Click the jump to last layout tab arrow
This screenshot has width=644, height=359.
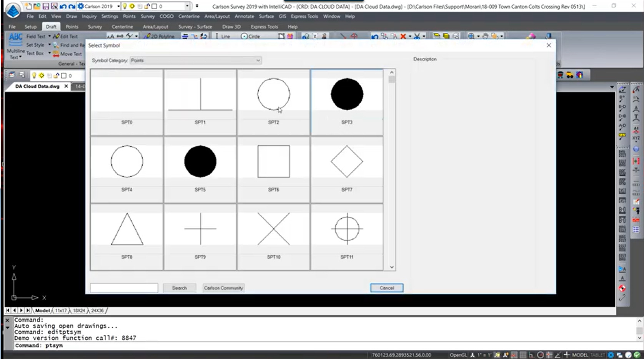tap(28, 310)
